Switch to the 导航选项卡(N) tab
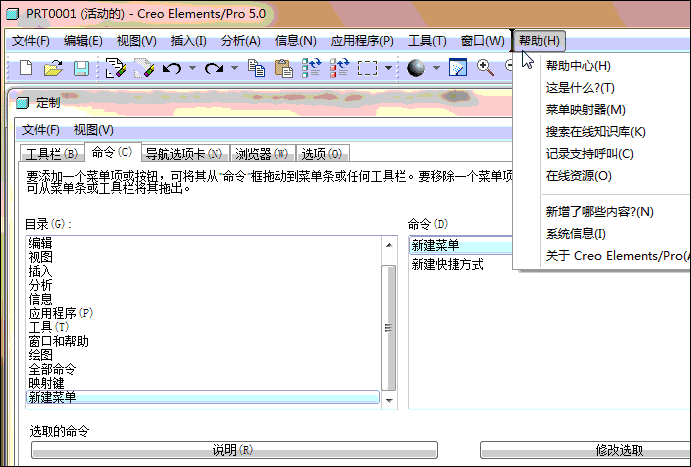691x467 pixels. pos(184,154)
